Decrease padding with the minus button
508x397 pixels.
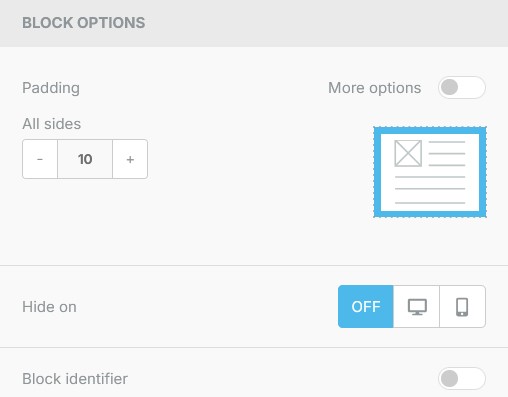tap(40, 159)
